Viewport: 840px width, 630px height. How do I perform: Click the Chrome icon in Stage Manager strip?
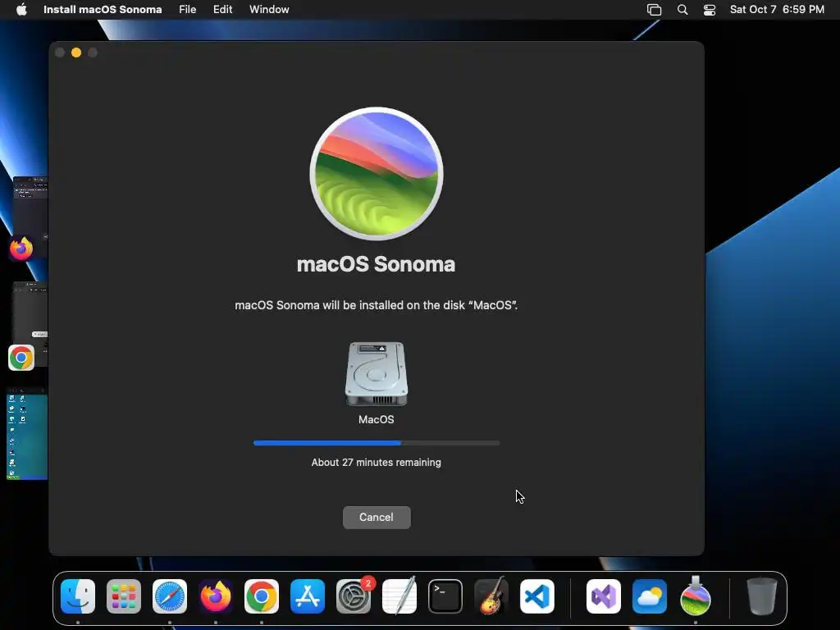21,358
